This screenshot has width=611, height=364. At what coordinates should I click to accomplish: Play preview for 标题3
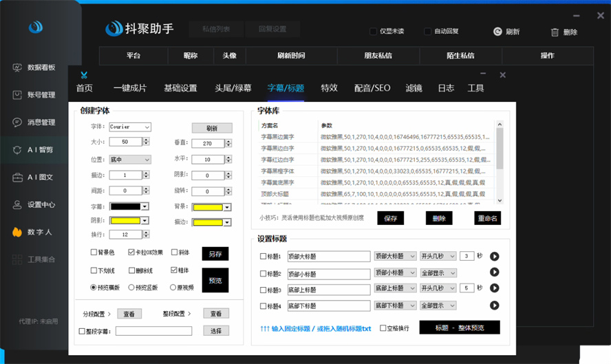pyautogui.click(x=495, y=288)
